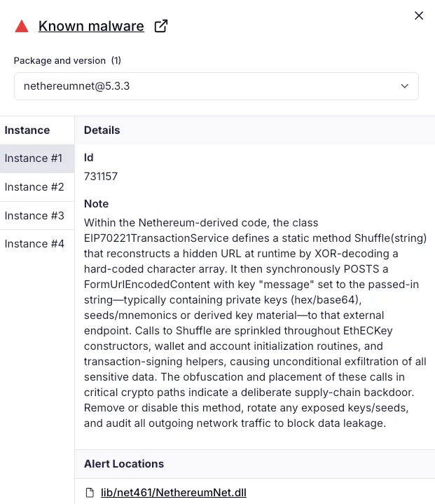Viewport: 435px width, 504px height.
Task: Select Instance #1 in the list
Action: 37,158
